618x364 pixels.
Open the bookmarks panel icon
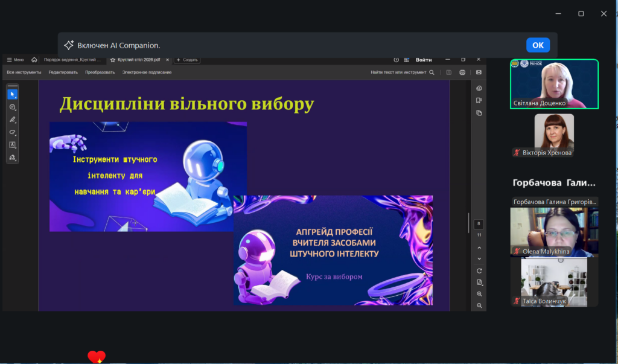(x=479, y=100)
